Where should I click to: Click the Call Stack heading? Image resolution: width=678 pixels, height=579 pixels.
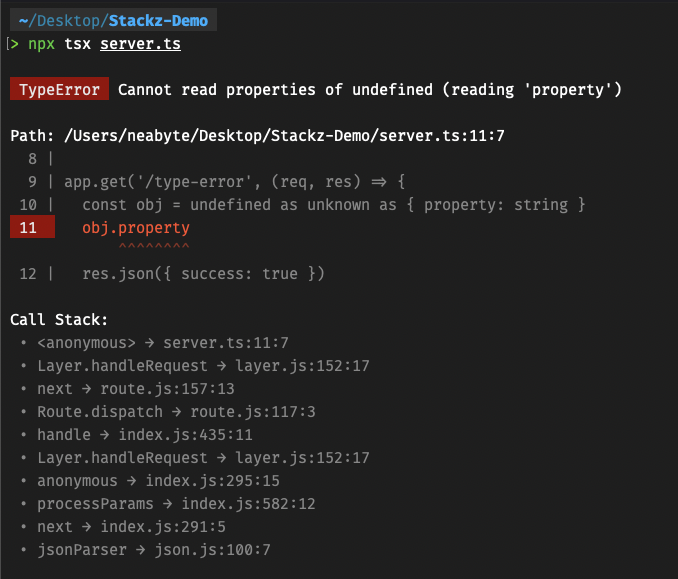pyautogui.click(x=59, y=320)
